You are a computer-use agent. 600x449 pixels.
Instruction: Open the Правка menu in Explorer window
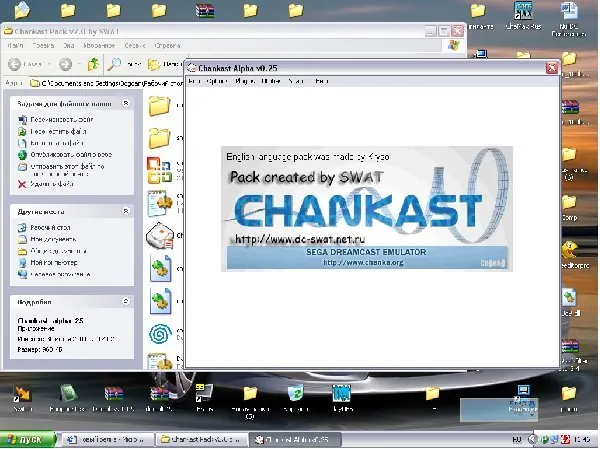point(43,46)
